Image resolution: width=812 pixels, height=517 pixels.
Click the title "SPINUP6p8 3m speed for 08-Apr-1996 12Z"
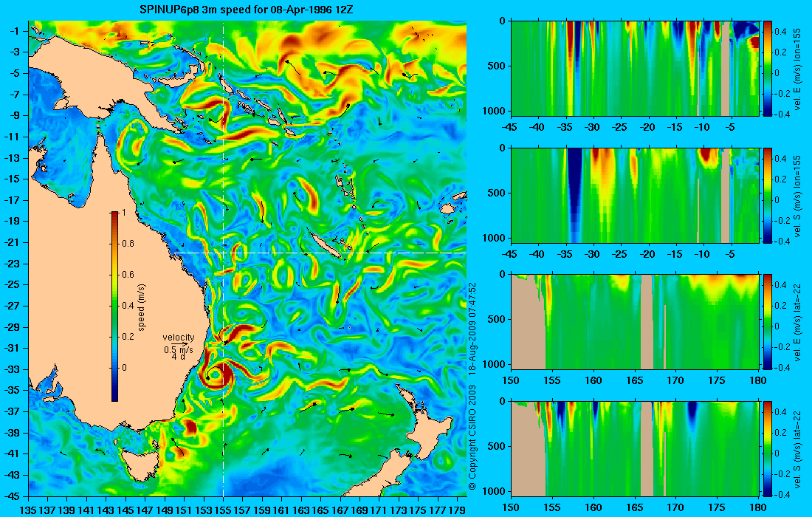tap(247, 10)
